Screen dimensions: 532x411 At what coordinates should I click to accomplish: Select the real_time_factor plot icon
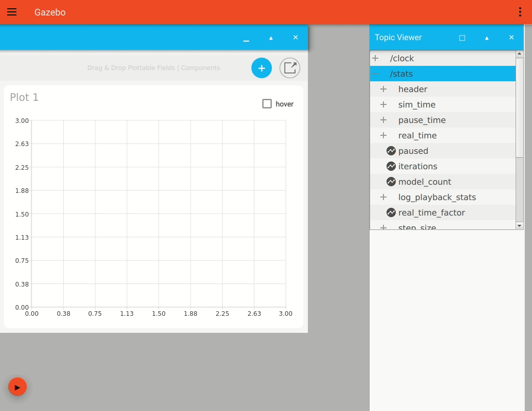point(391,212)
